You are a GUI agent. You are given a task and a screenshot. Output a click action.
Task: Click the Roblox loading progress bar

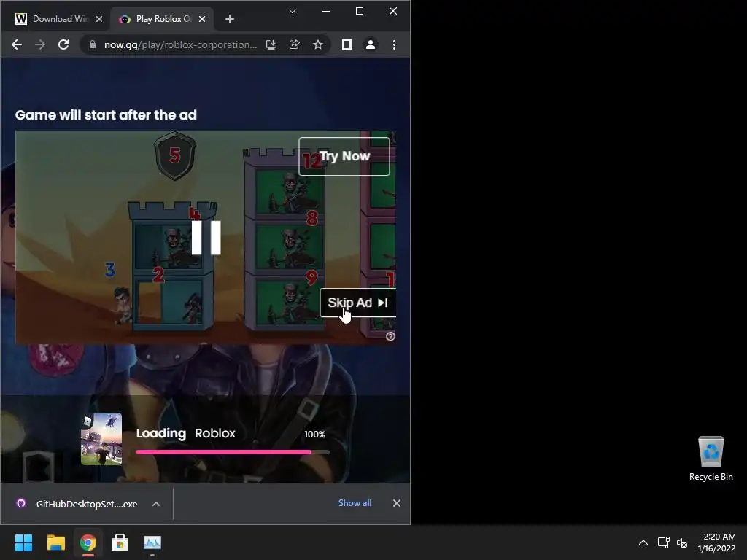233,452
